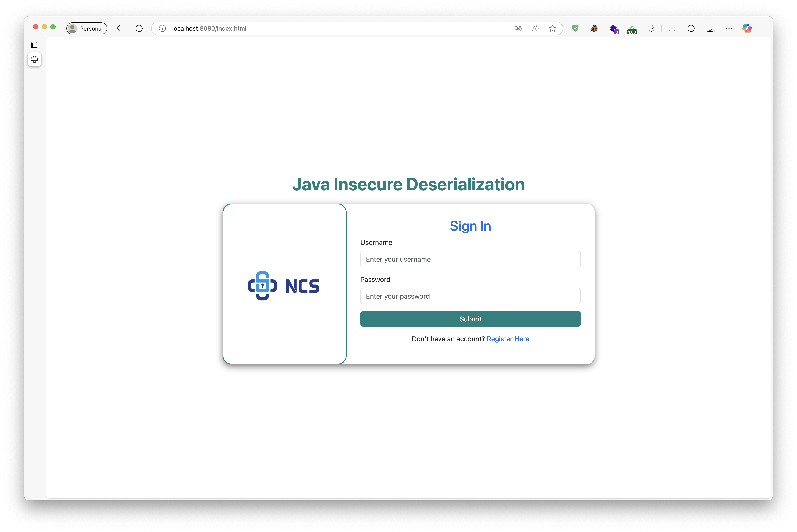Click the green shield privacy extension icon
The height and width of the screenshot is (532, 797).
575,28
